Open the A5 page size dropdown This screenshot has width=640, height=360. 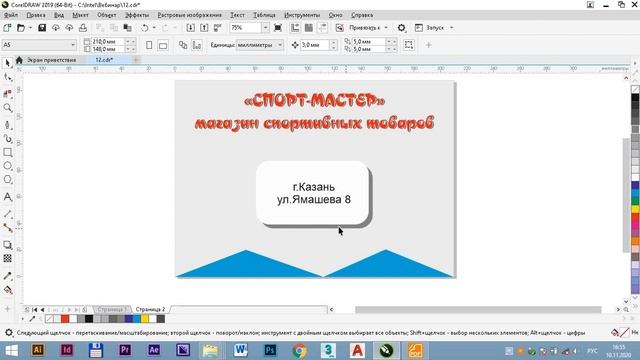pos(73,45)
